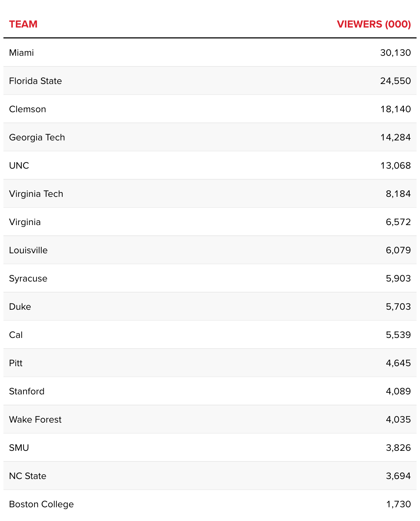
Task: Click the Virginia Tech row label
Action: [36, 194]
